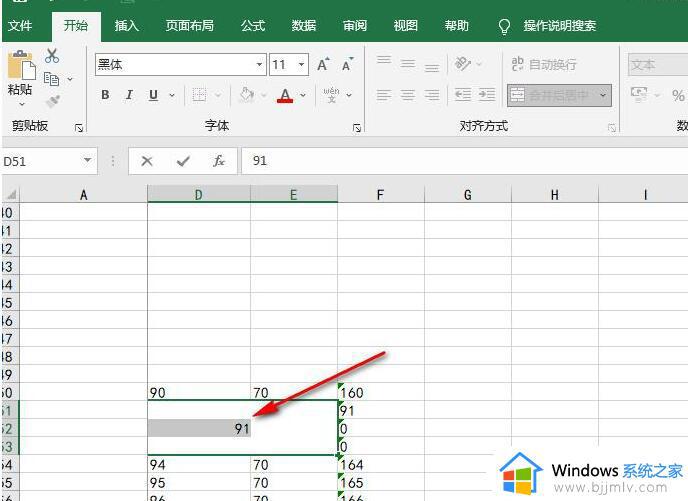Cancel formula bar entry with X icon
The image size is (688, 501).
147,161
